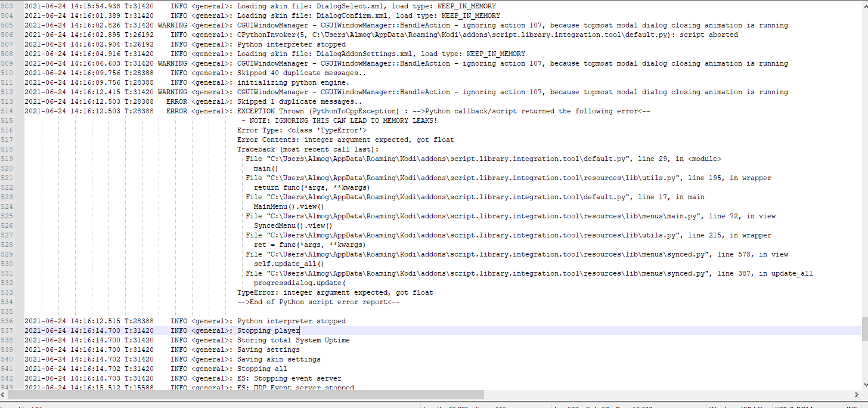Click line number 541 in the margin
The image size is (868, 408).
pyautogui.click(x=7, y=369)
